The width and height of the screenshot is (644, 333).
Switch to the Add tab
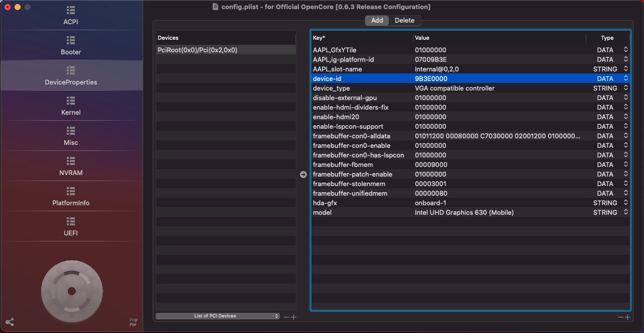click(377, 21)
